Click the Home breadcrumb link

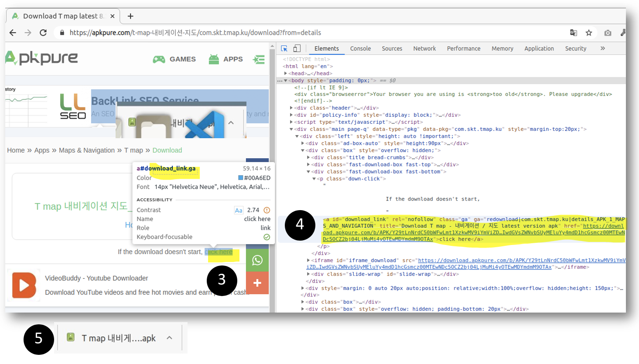coord(16,150)
